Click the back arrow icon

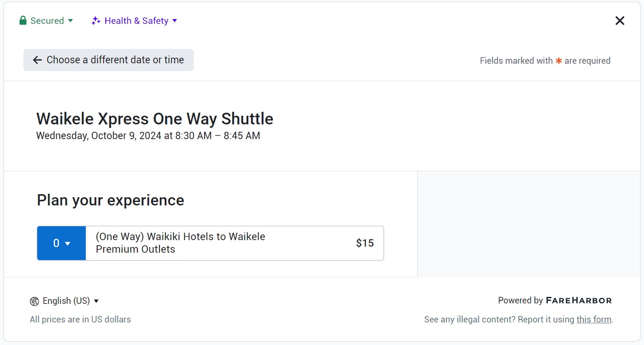coord(38,60)
